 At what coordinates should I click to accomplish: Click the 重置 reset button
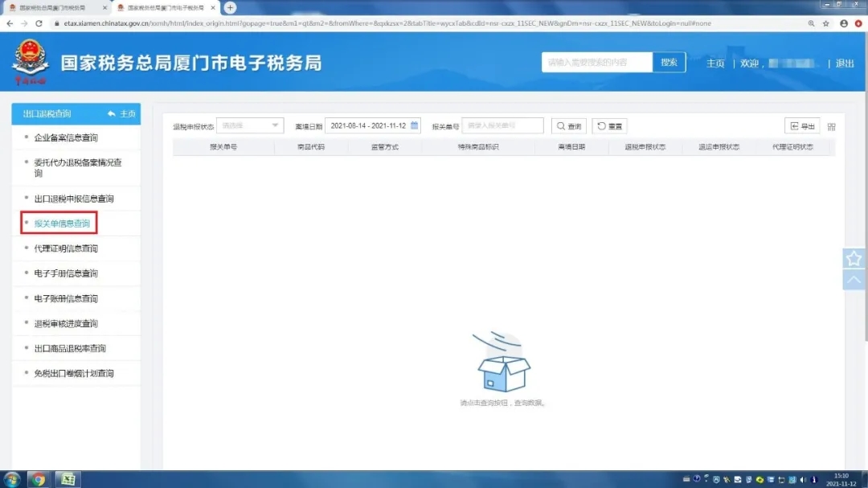(609, 126)
